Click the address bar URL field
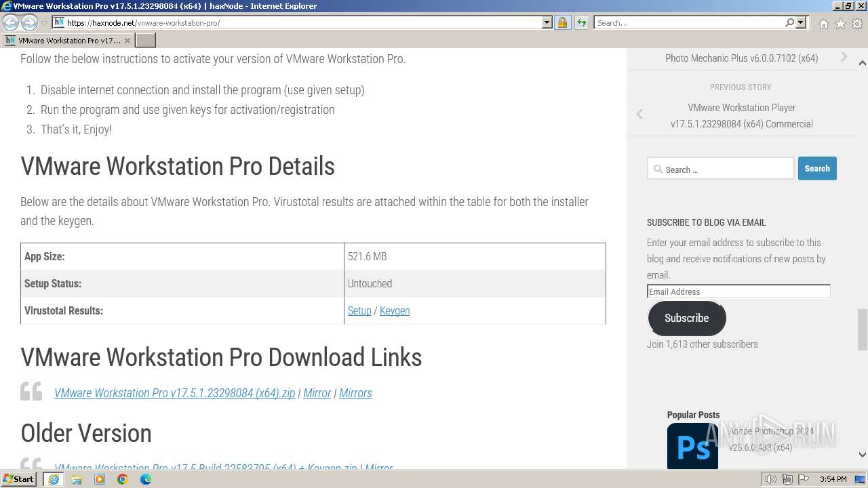Image resolution: width=868 pixels, height=488 pixels. [x=303, y=22]
